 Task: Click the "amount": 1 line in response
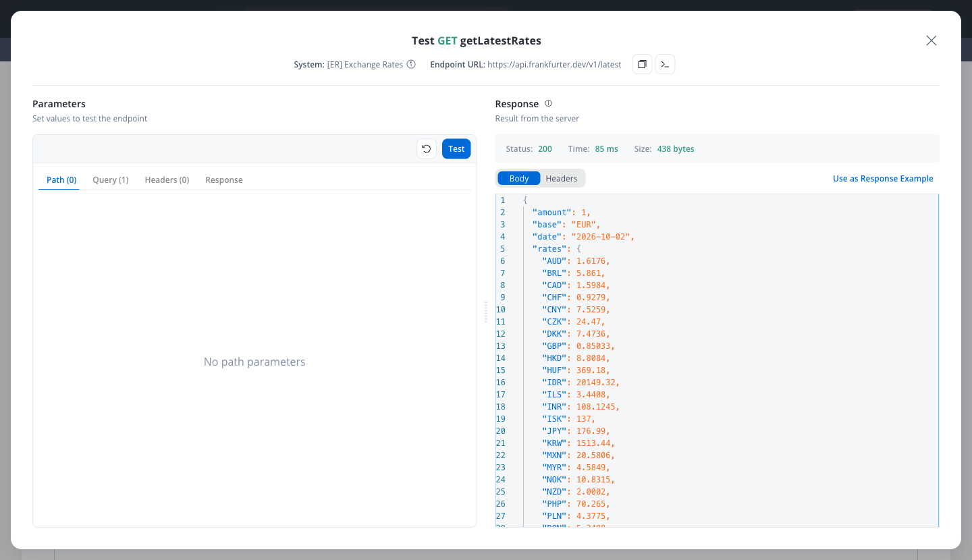pyautogui.click(x=561, y=213)
